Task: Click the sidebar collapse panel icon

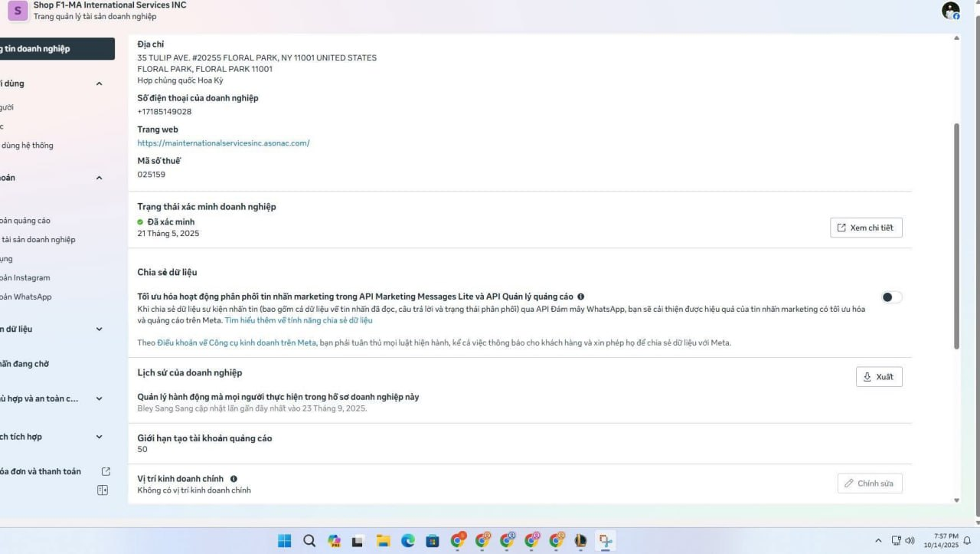Action: (x=103, y=490)
